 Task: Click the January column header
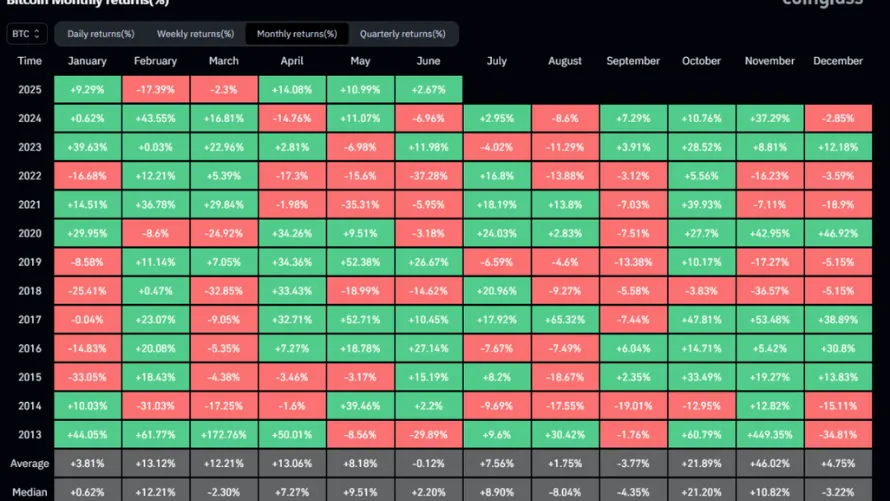87,61
